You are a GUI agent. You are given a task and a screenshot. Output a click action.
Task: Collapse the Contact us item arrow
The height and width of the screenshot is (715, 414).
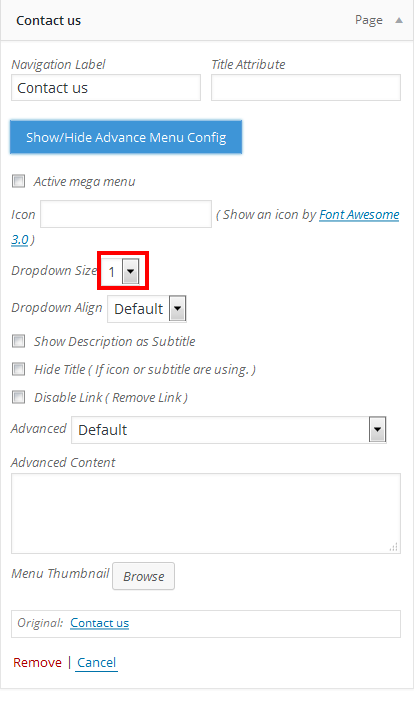(x=399, y=20)
